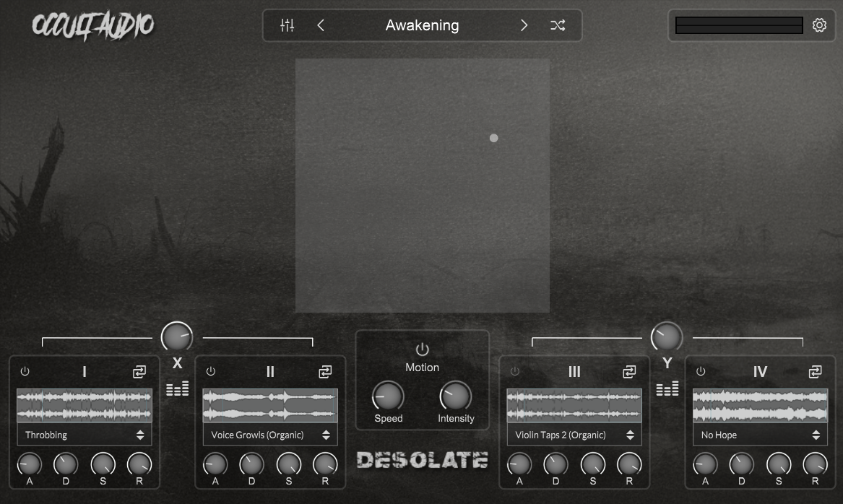The image size is (843, 504).
Task: Click the layer I waveform display
Action: pyautogui.click(x=85, y=405)
